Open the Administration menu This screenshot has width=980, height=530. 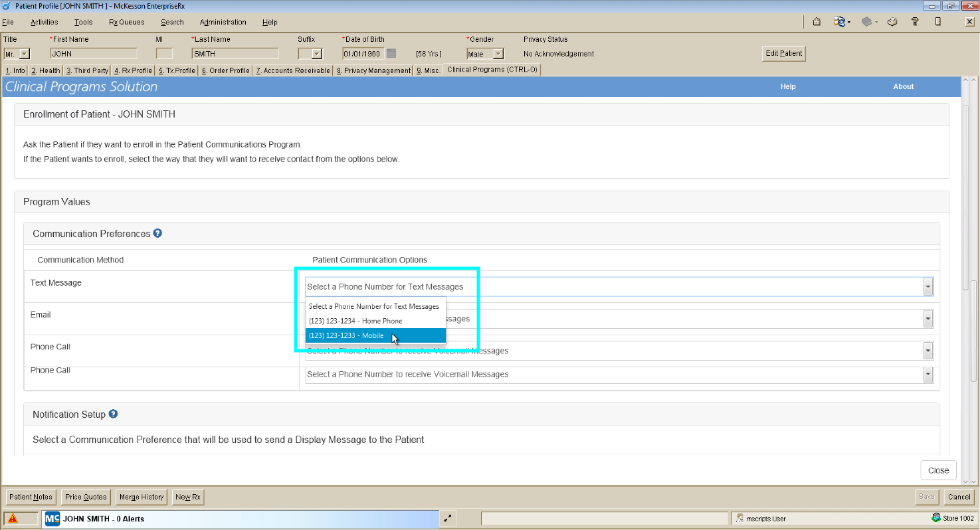[x=223, y=22]
